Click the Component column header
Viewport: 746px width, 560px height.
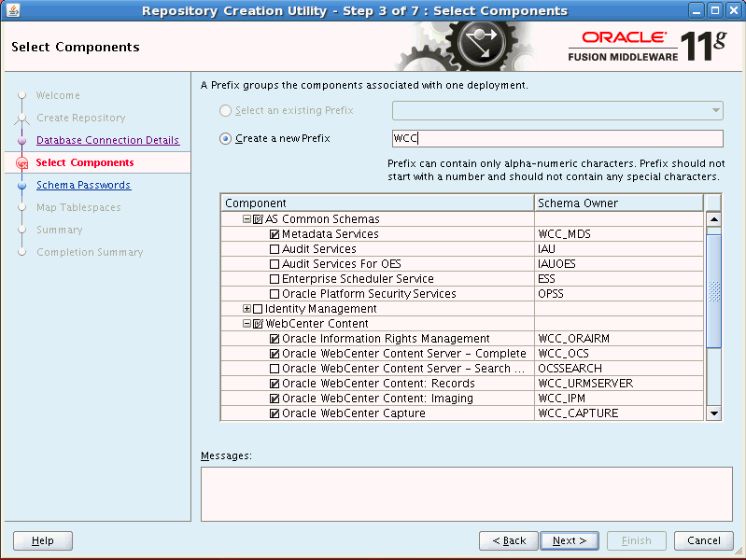point(377,203)
